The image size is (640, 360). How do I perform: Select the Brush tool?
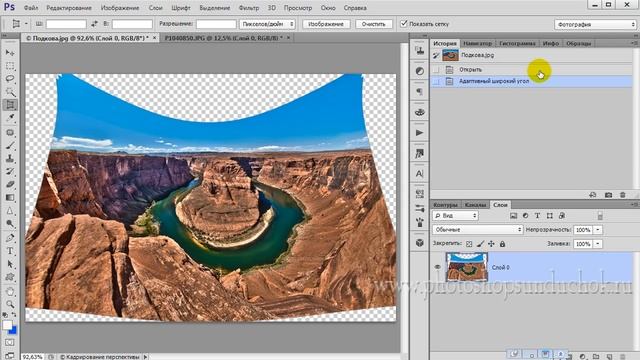click(10, 146)
